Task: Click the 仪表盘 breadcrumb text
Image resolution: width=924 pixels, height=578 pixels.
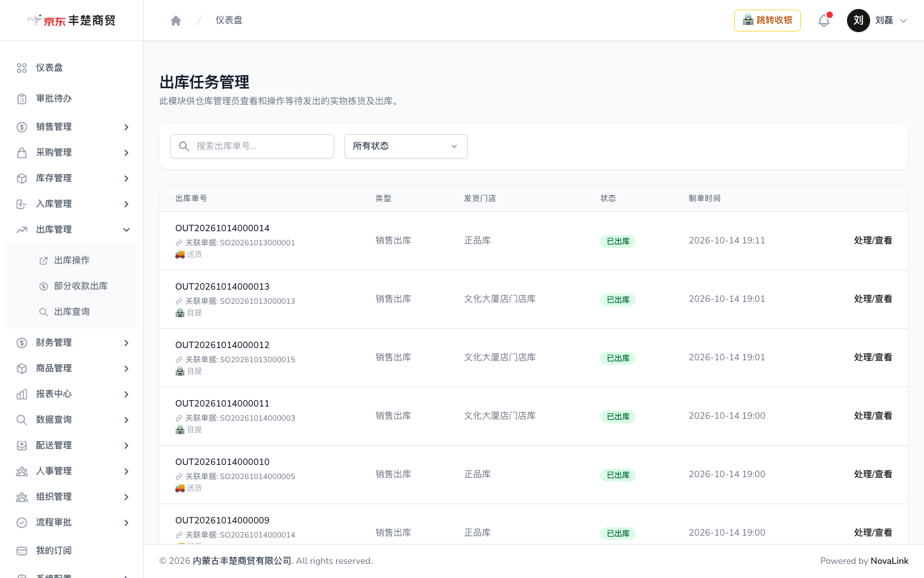Action: (x=229, y=21)
